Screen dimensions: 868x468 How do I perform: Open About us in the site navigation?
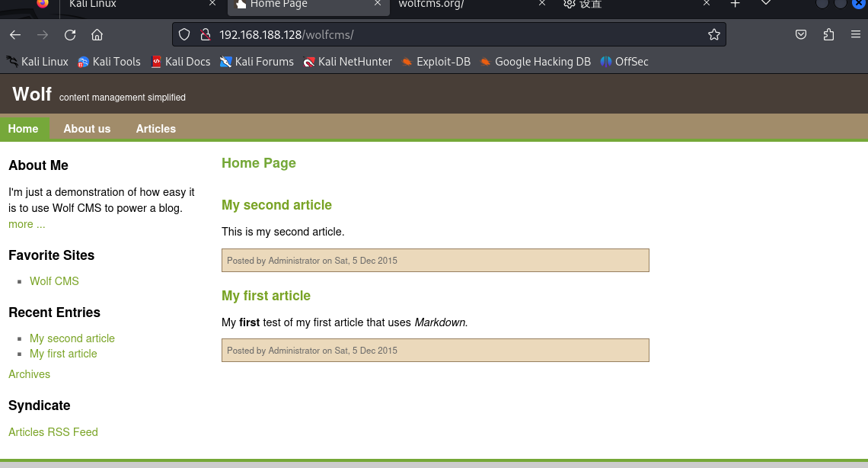click(x=87, y=129)
